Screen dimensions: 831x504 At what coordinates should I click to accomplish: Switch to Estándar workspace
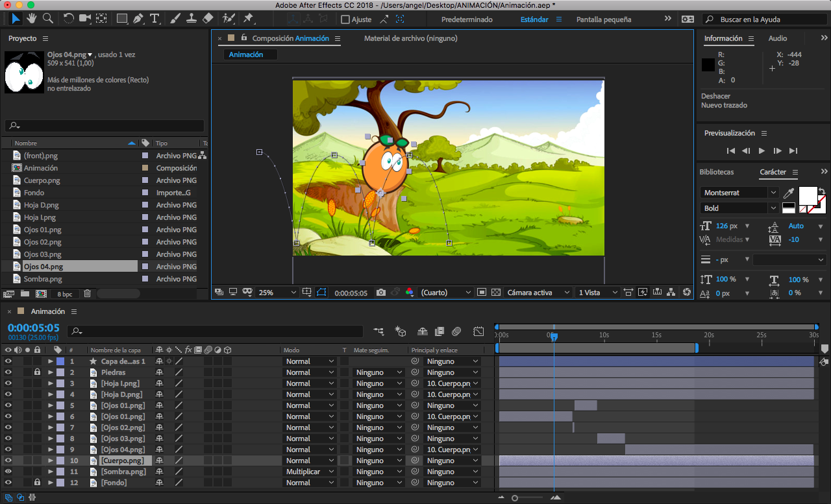click(x=534, y=19)
